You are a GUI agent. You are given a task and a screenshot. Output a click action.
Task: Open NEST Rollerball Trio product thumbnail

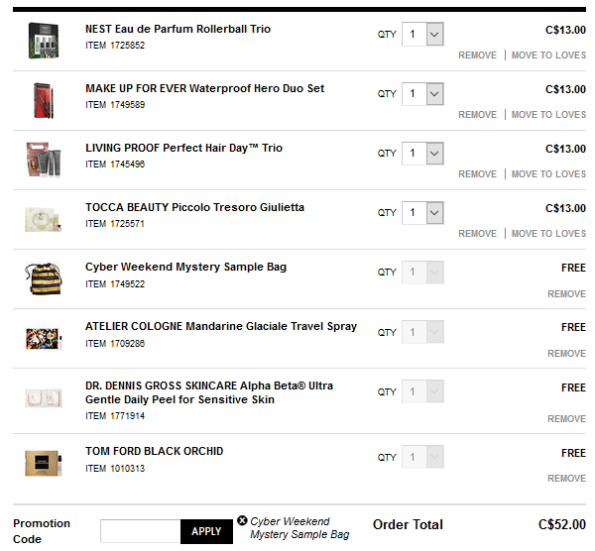click(44, 41)
